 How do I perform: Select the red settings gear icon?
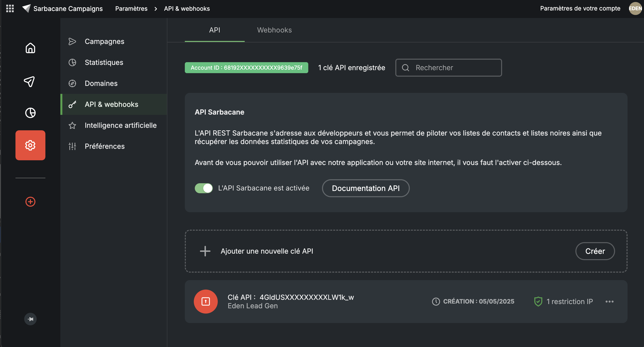[x=30, y=145]
